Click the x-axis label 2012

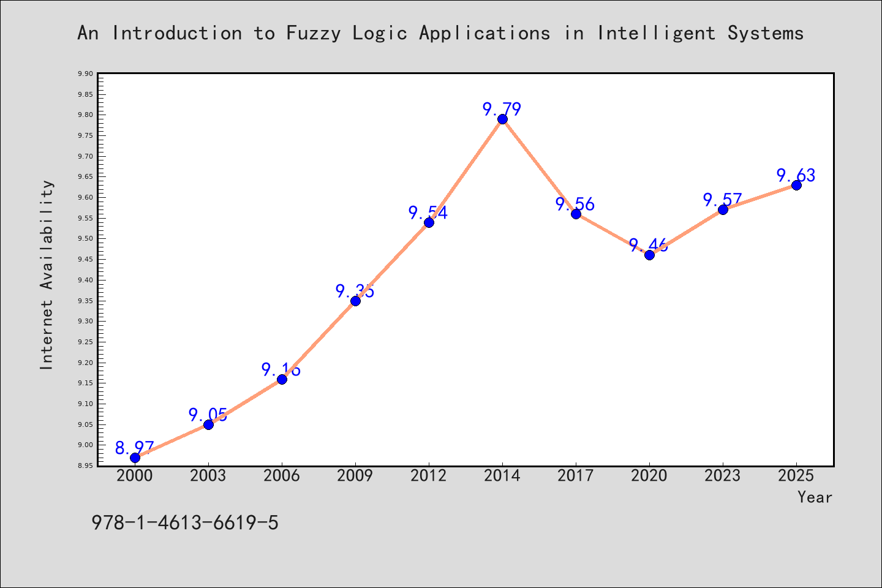(x=429, y=476)
